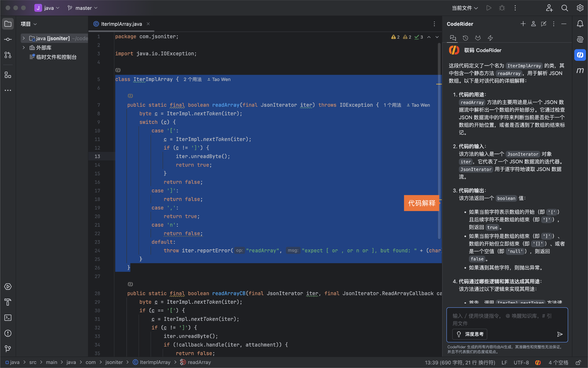Toggle the 深度思考 deep thinking button

470,334
